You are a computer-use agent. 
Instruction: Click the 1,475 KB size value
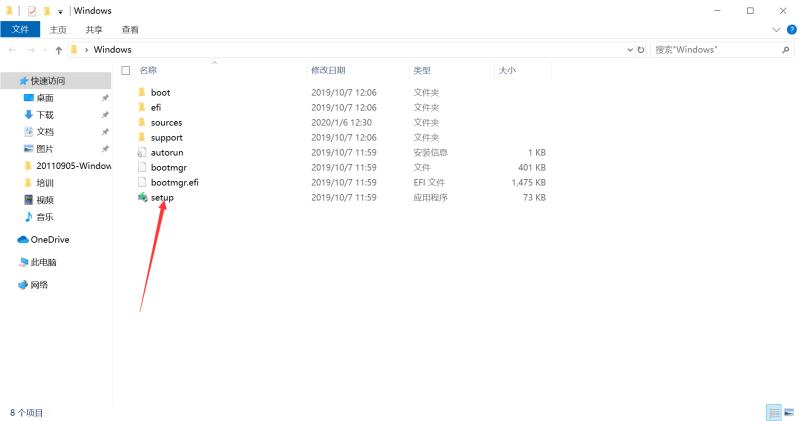click(529, 182)
